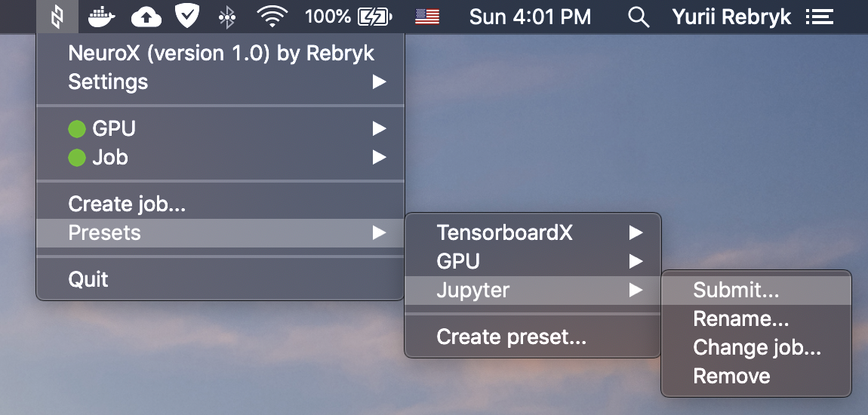Open the Docker whale menu bar icon
Image resolution: width=868 pixels, height=415 pixels.
point(102,17)
